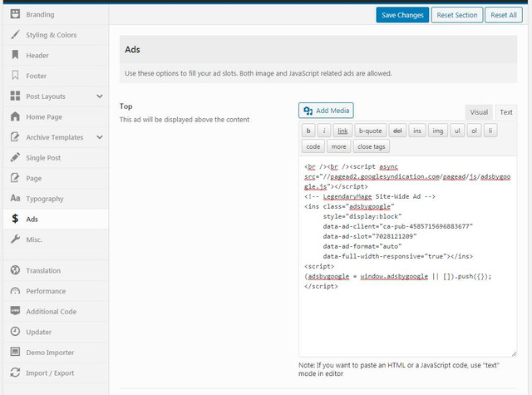
Task: Insert ins tag button
Action: point(417,131)
